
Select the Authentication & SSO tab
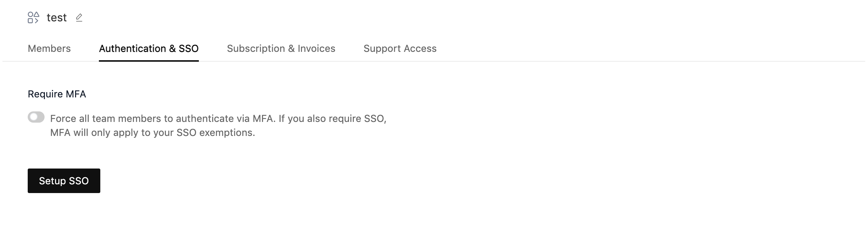148,48
